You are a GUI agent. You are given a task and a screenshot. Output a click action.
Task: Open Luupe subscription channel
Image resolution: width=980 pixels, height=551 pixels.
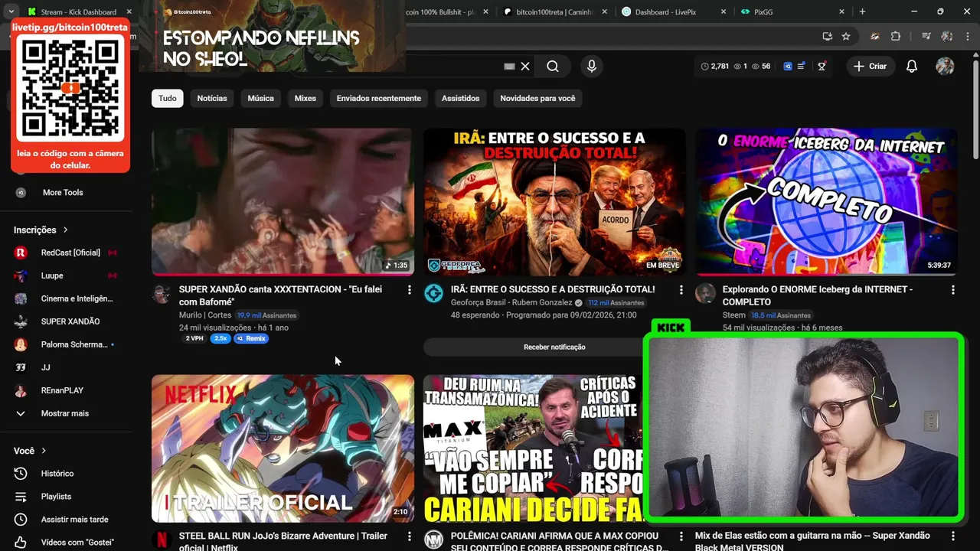[52, 275]
